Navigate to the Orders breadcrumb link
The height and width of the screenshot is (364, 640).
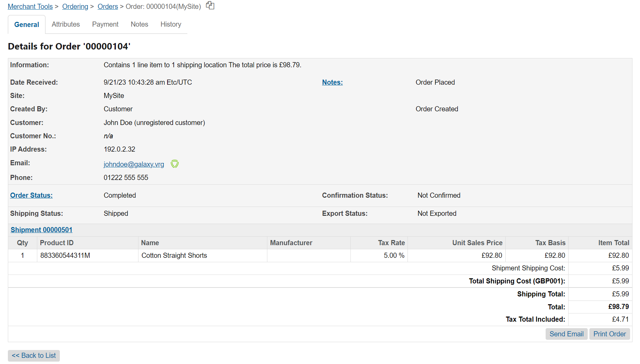click(x=108, y=6)
